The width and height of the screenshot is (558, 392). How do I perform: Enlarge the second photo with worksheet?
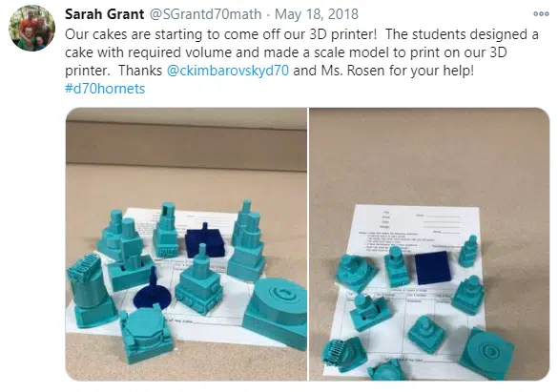pos(429,244)
